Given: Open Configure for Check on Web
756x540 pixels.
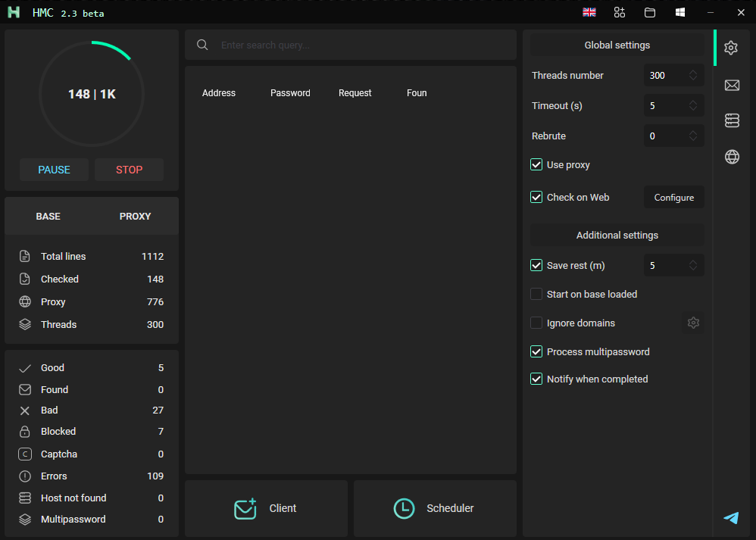Looking at the screenshot, I should tap(674, 197).
